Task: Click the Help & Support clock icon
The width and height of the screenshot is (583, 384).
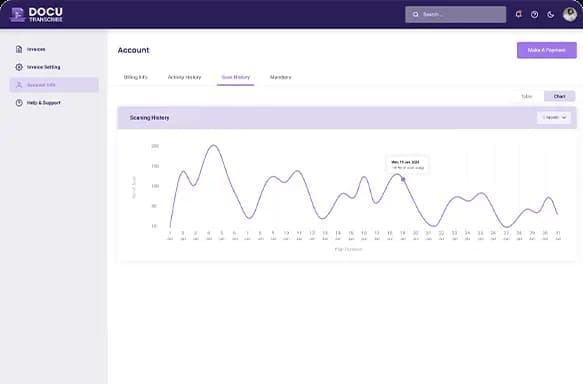Action: pos(19,103)
